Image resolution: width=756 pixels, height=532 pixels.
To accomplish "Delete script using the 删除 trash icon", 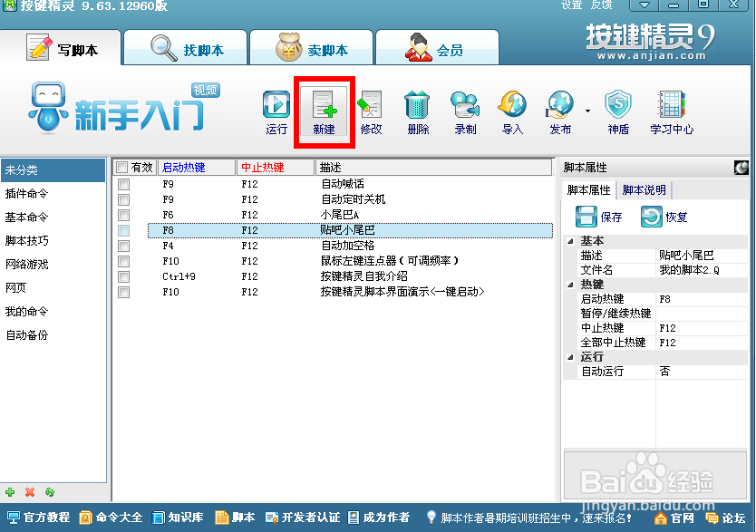I will click(418, 111).
